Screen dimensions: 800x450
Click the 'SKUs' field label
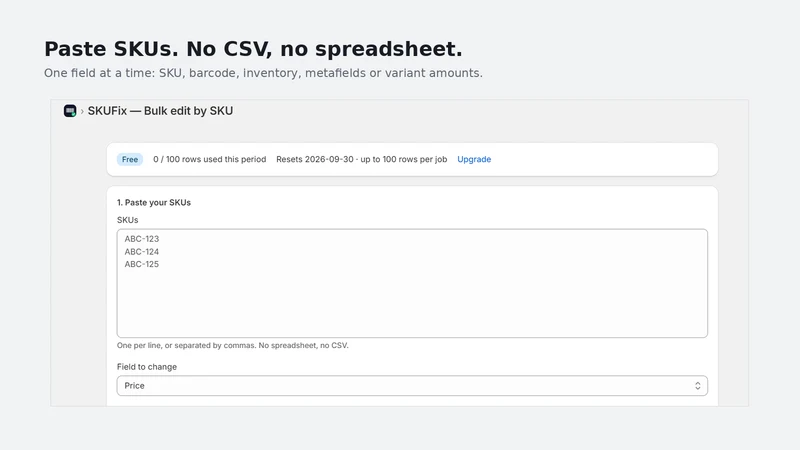click(x=128, y=220)
